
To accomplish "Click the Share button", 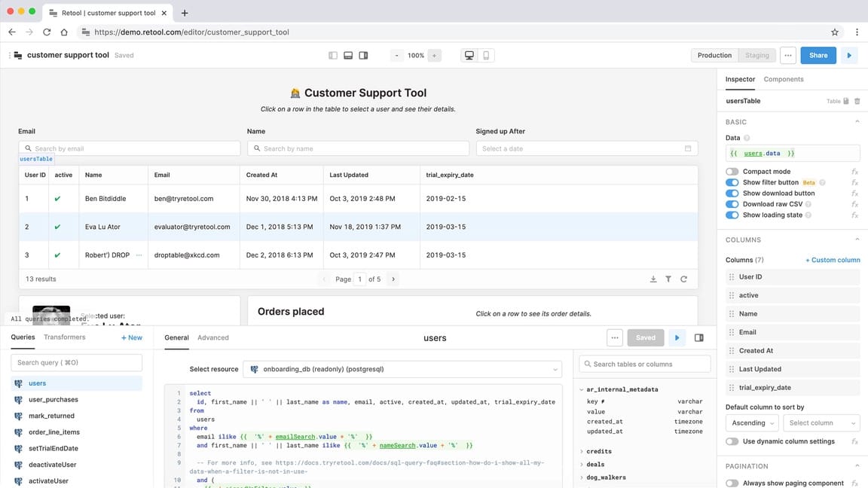I will point(818,55).
